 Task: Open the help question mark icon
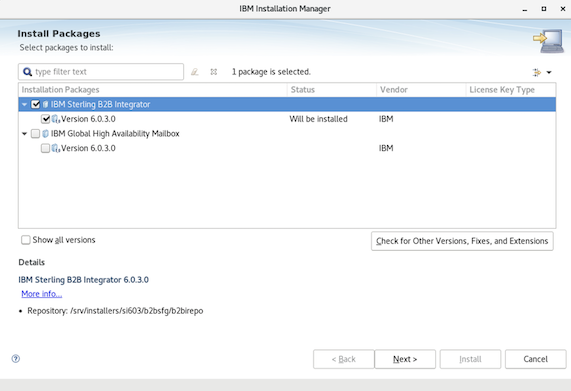pyautogui.click(x=16, y=359)
